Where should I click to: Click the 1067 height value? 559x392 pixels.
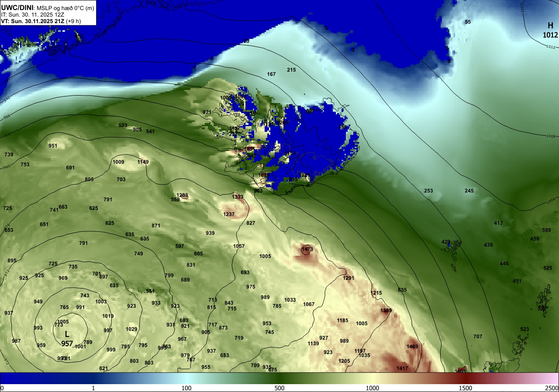309,304
